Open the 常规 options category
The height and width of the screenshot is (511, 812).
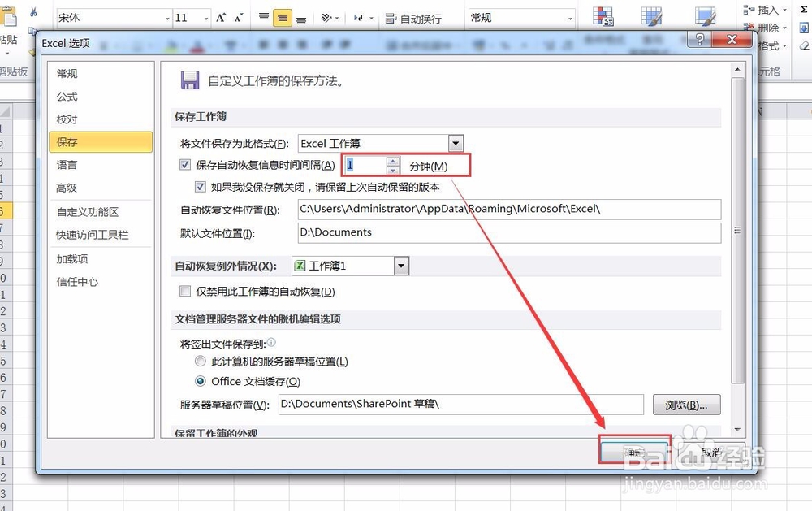101,74
